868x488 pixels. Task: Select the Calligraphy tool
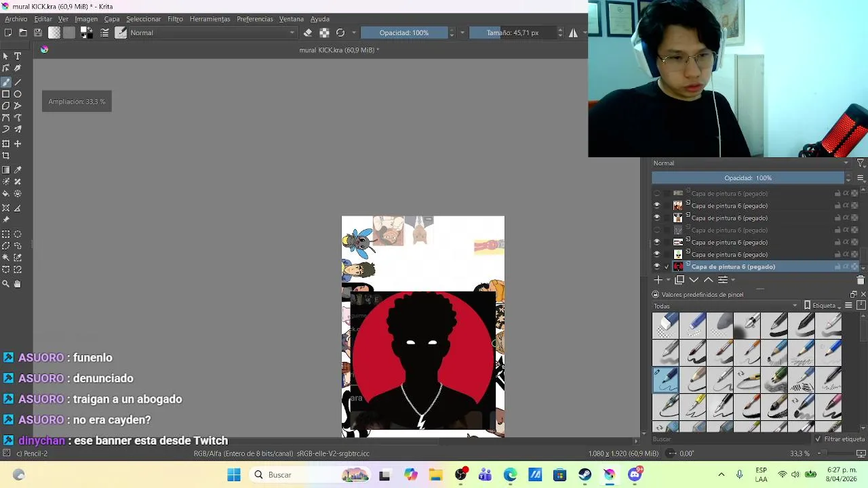18,68
